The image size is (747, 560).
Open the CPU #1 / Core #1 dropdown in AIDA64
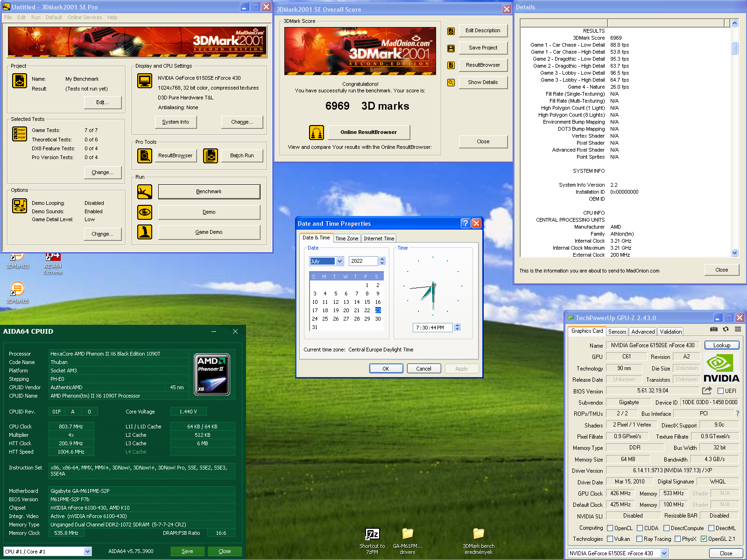pyautogui.click(x=87, y=552)
